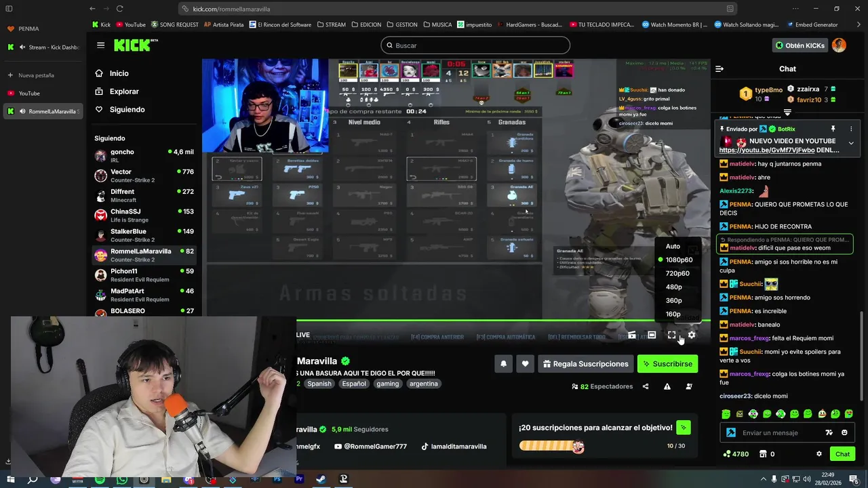Unpin the BotRix pinned message
868x488 pixels.
coord(833,129)
